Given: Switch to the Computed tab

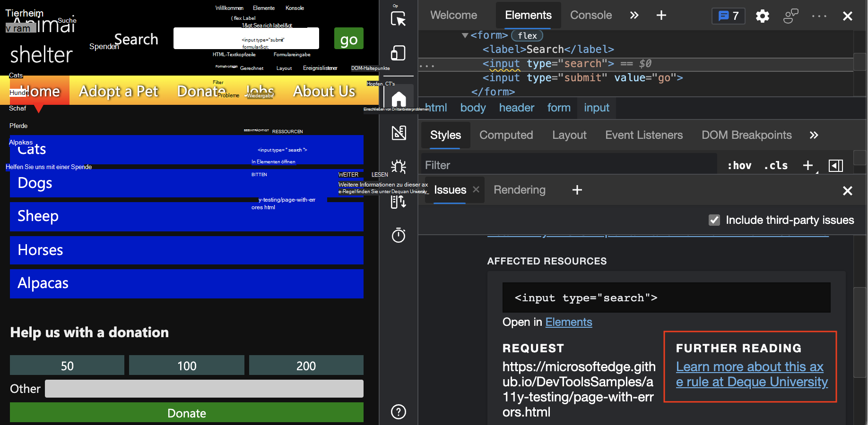Looking at the screenshot, I should pyautogui.click(x=506, y=135).
